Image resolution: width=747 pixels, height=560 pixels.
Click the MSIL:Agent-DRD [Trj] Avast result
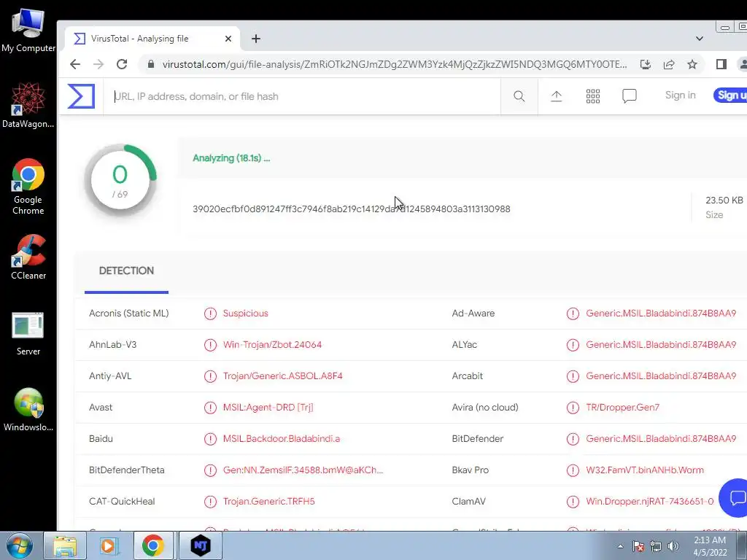tap(268, 408)
